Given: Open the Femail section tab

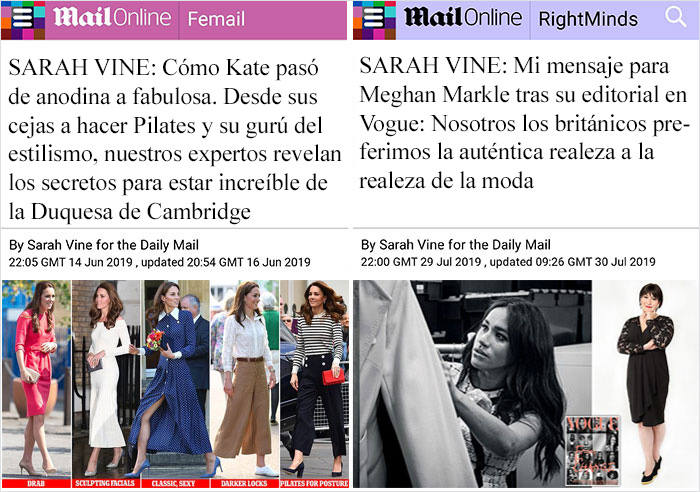Looking at the screenshot, I should click(216, 20).
